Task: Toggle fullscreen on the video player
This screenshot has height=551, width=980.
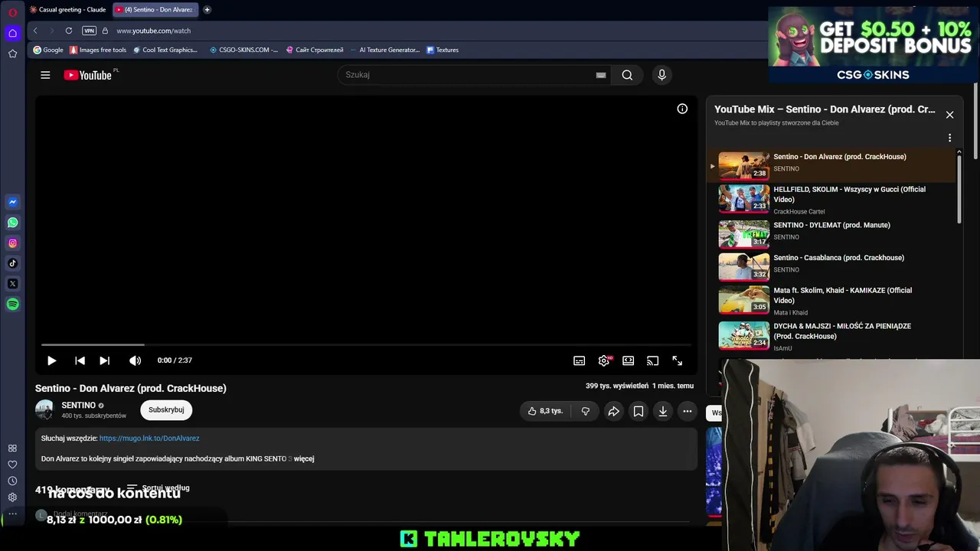Action: [x=678, y=360]
